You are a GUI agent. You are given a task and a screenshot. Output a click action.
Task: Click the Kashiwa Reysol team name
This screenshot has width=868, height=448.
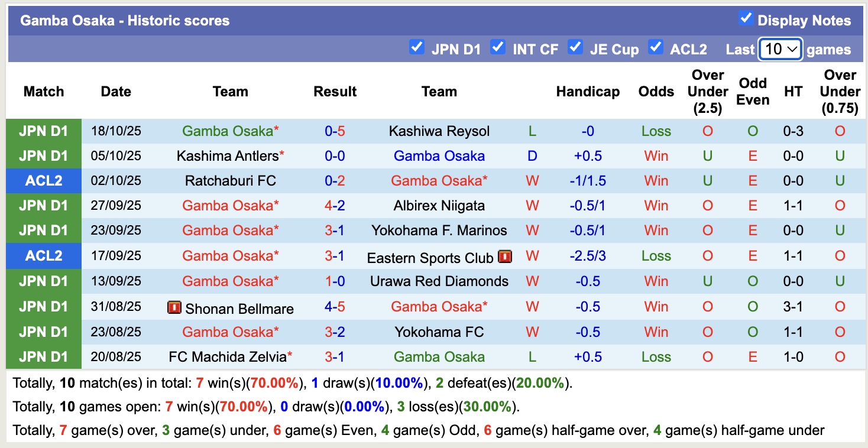tap(439, 131)
